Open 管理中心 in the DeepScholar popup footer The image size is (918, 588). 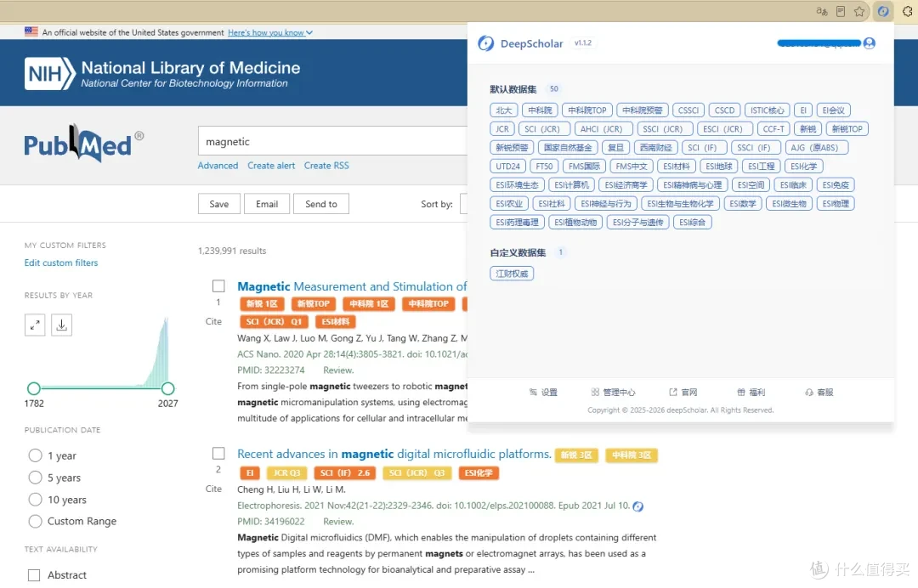(613, 392)
